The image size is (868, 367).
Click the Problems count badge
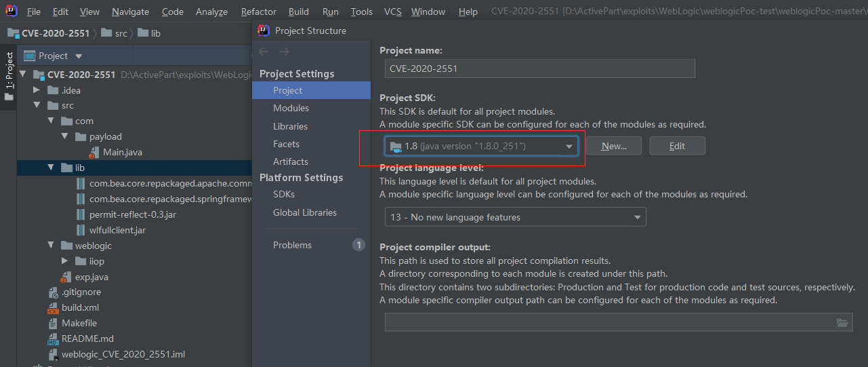[x=358, y=245]
